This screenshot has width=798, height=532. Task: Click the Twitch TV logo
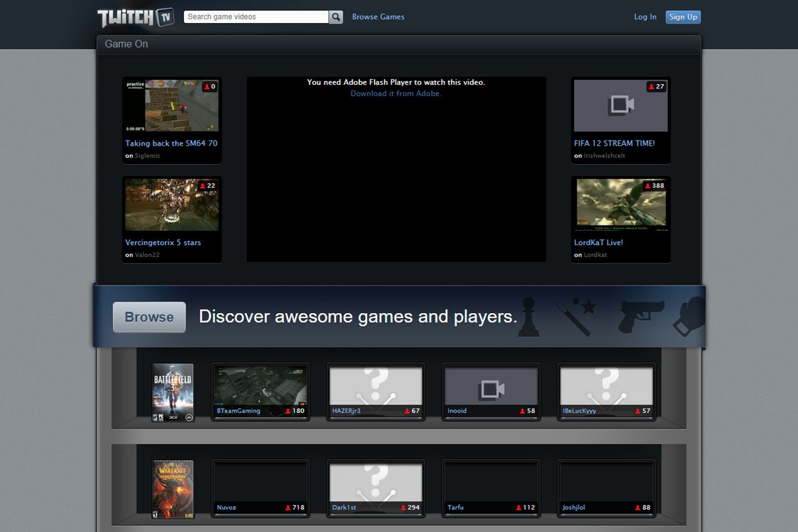coord(135,16)
